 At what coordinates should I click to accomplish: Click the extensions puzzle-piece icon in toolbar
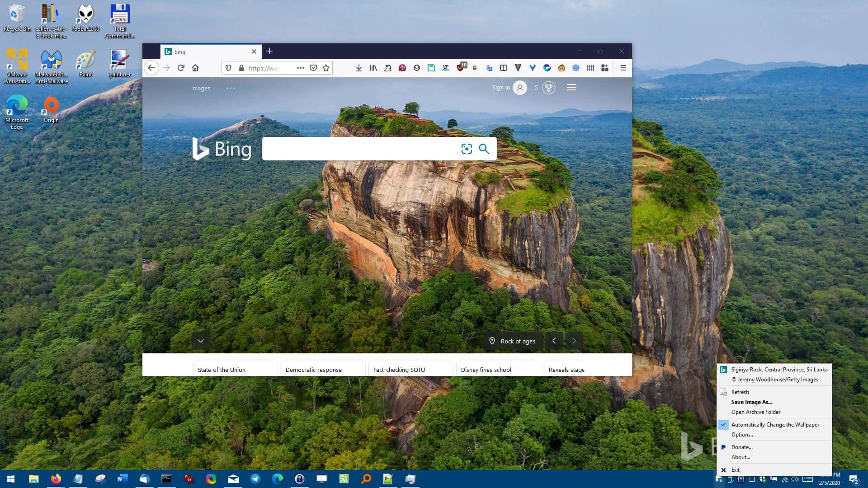point(605,67)
